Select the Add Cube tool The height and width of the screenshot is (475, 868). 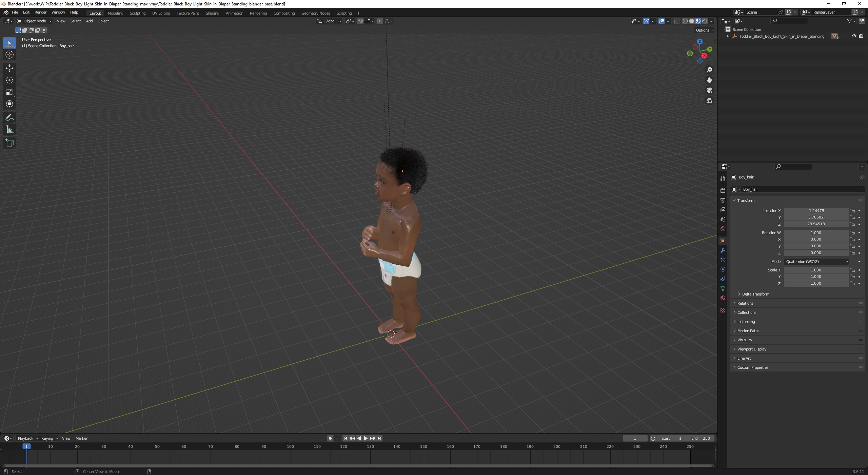point(9,143)
